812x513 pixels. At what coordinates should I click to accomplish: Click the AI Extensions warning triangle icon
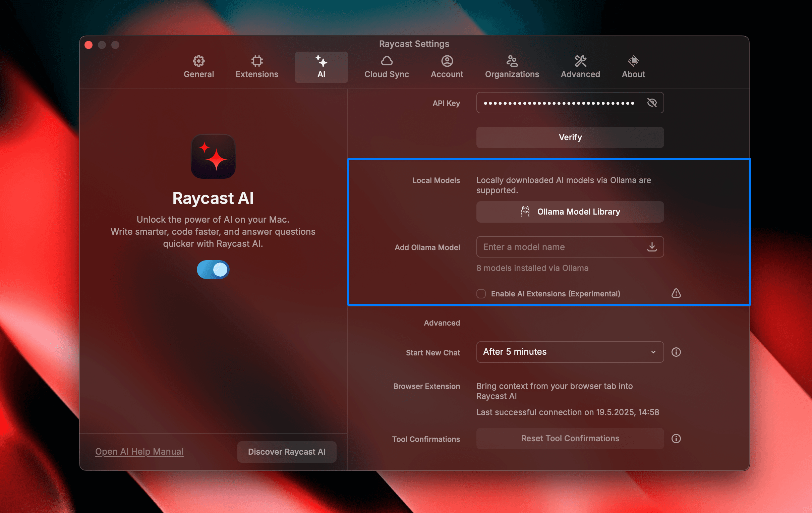676,293
